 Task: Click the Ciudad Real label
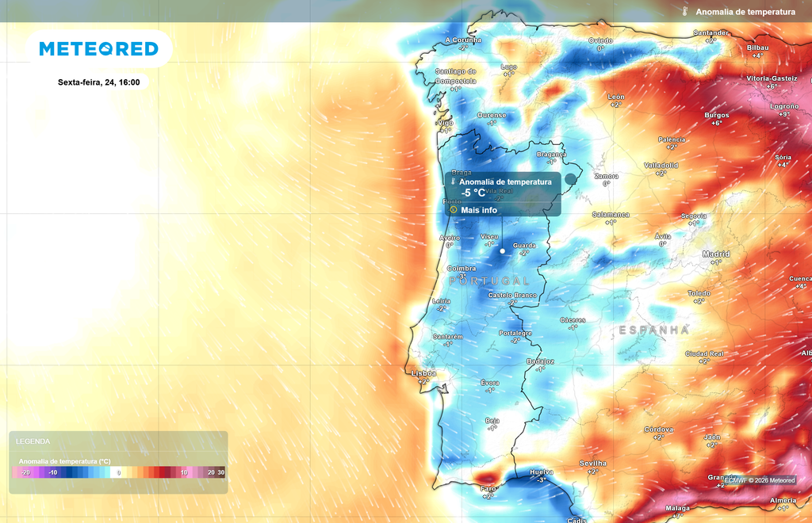[704, 354]
